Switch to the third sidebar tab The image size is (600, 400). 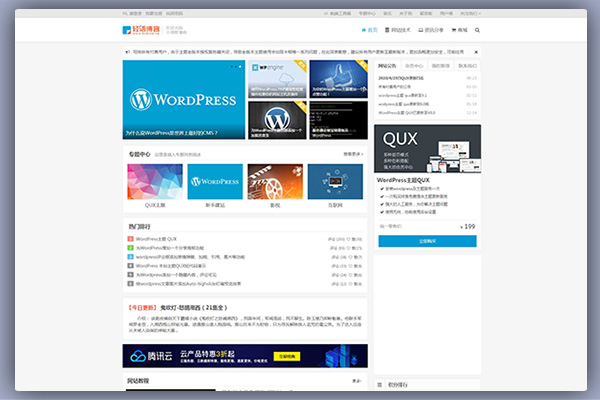tap(441, 66)
